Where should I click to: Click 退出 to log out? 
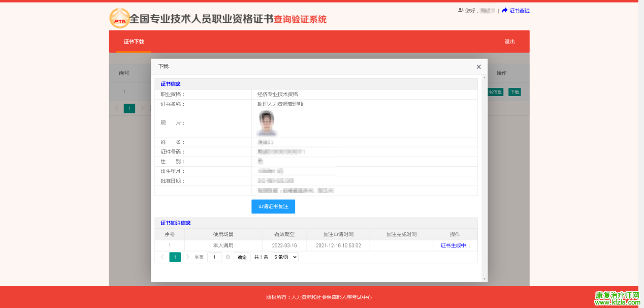pos(509,42)
